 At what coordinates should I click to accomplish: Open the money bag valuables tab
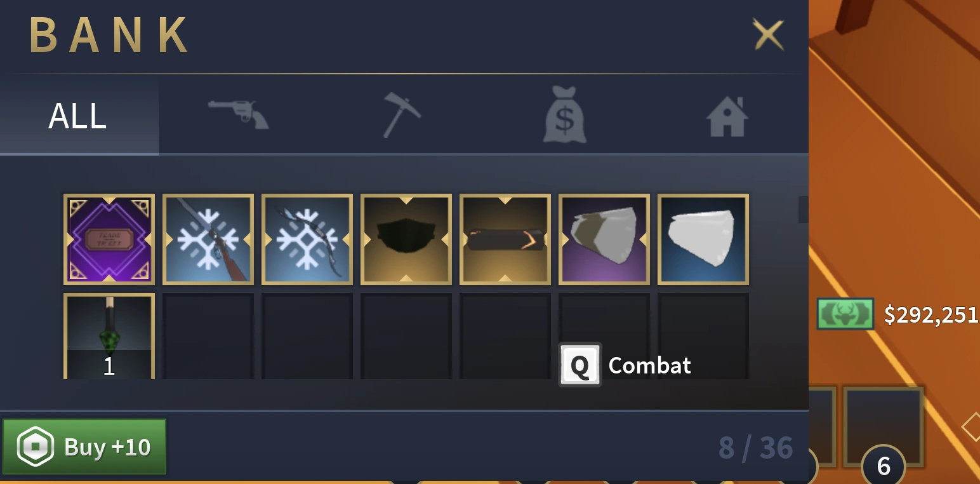click(564, 115)
